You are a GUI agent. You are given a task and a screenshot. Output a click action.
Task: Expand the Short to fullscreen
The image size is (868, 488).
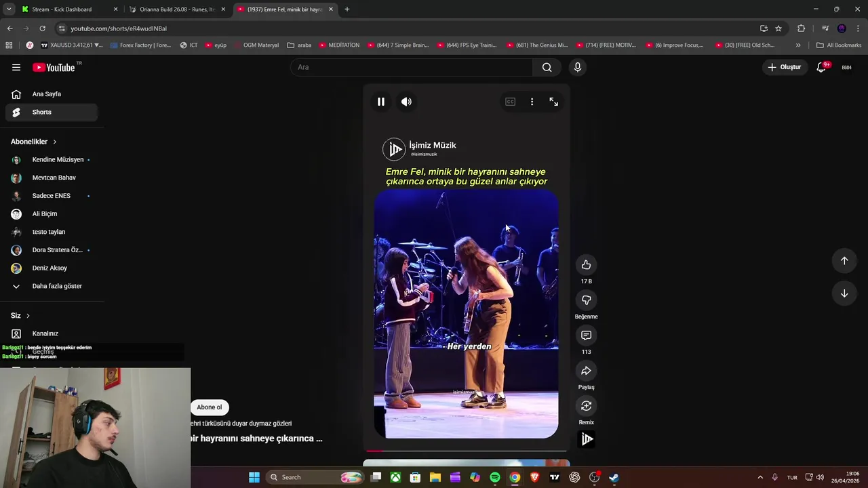[x=554, y=102]
